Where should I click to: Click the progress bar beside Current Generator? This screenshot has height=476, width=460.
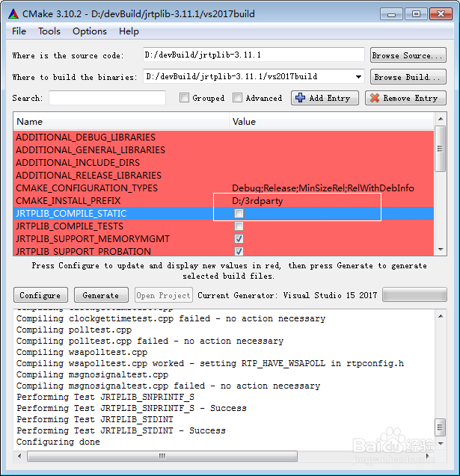click(414, 294)
